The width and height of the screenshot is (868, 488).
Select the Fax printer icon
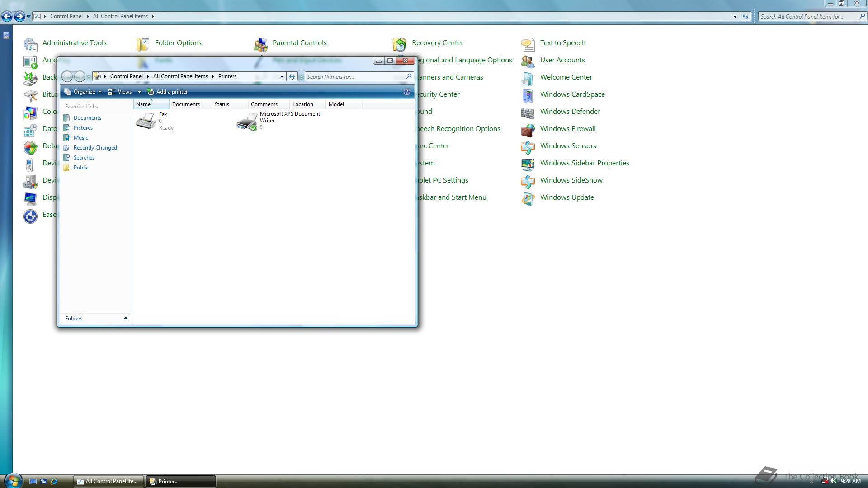[146, 121]
